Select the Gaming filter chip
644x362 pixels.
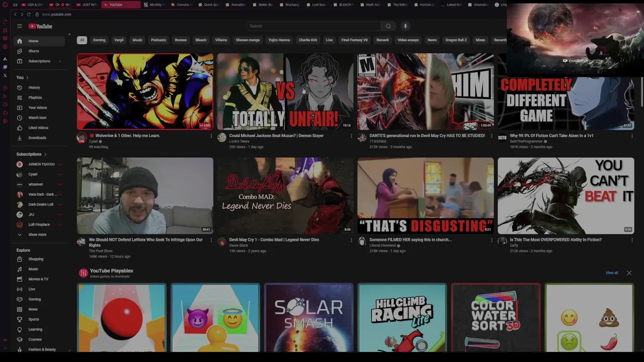(99, 40)
